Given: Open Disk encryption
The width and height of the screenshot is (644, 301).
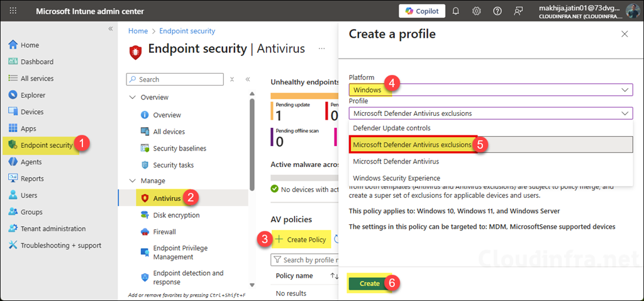Looking at the screenshot, I should pyautogui.click(x=176, y=215).
